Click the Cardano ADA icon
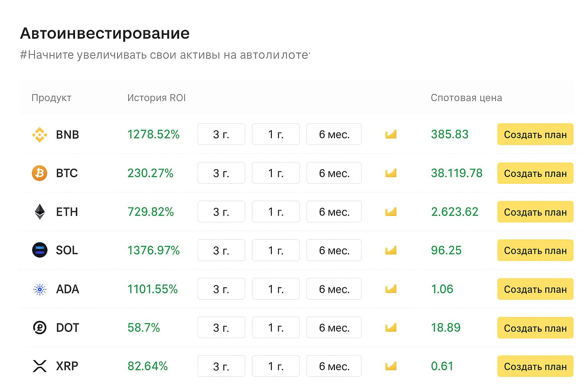 coord(39,289)
